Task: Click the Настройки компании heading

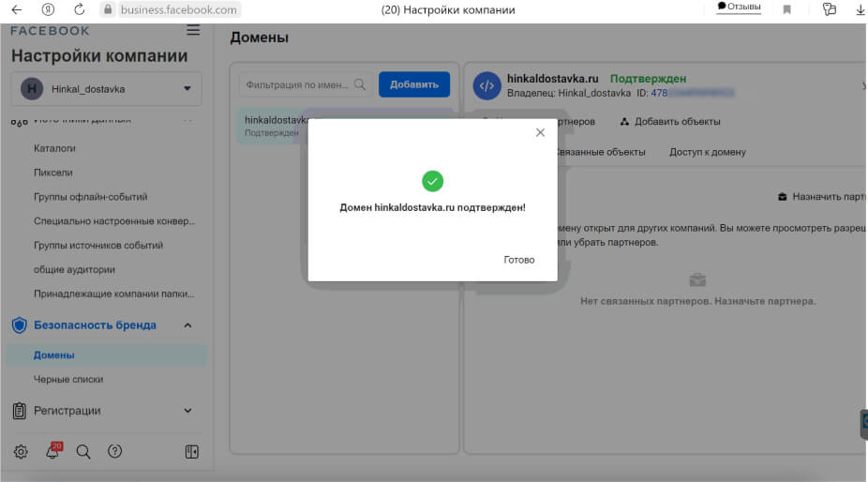Action: tap(99, 56)
